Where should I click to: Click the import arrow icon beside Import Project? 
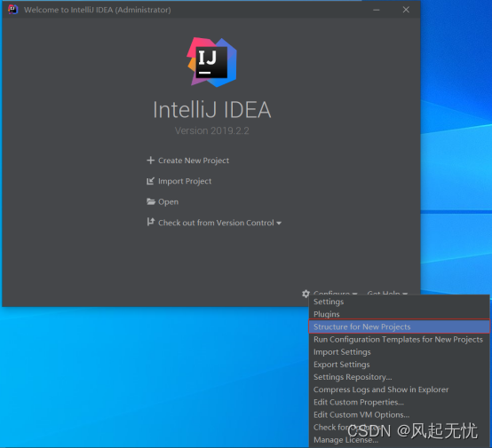(x=151, y=181)
